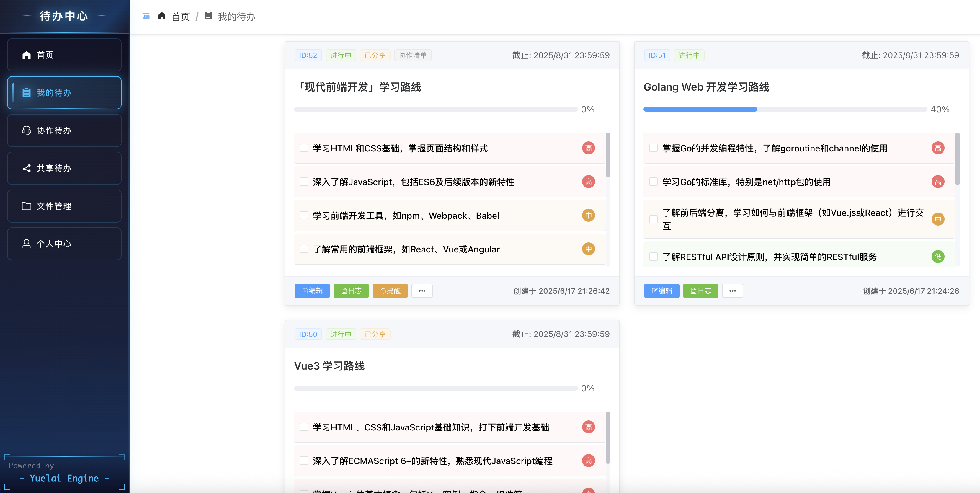Click the 协作清单 tag on ID:52 card
Image resolution: width=980 pixels, height=493 pixels.
click(413, 55)
